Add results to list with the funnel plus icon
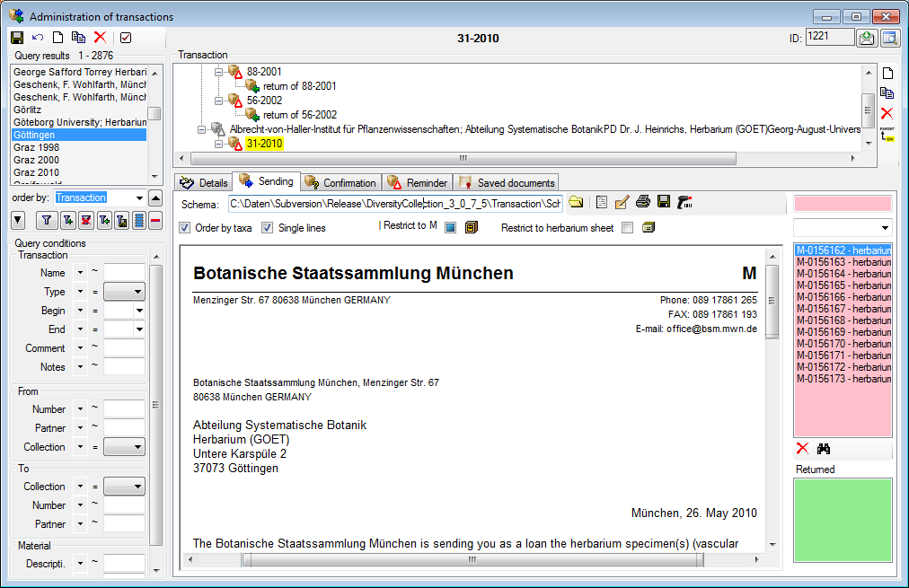Screen dimensions: 909x588 point(68,220)
